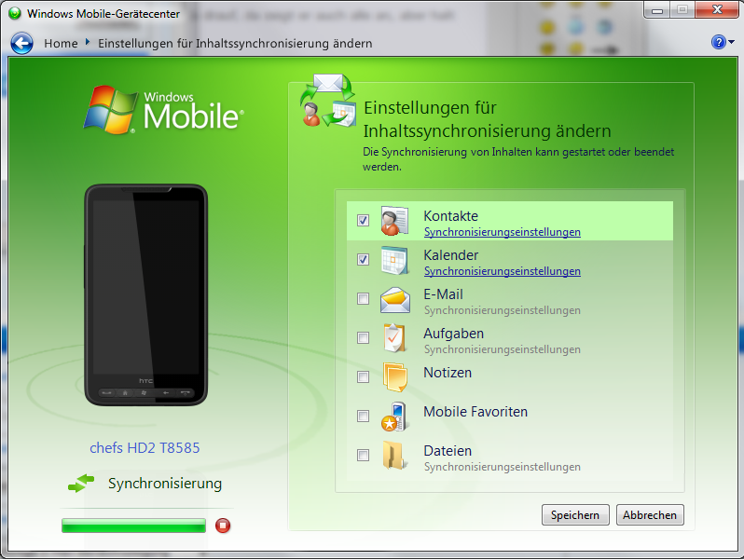Image resolution: width=744 pixels, height=560 pixels.
Task: Click the Kontakte contact card icon
Action: [394, 221]
